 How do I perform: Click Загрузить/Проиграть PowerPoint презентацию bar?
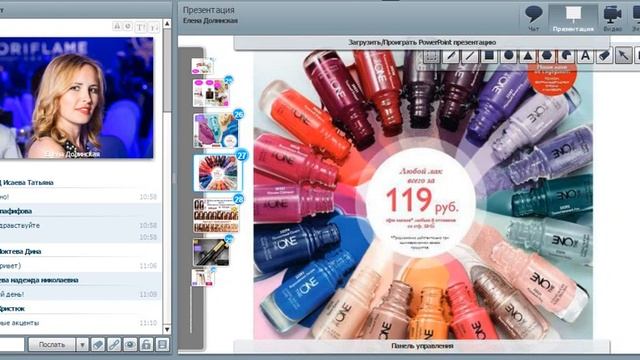pos(422,42)
